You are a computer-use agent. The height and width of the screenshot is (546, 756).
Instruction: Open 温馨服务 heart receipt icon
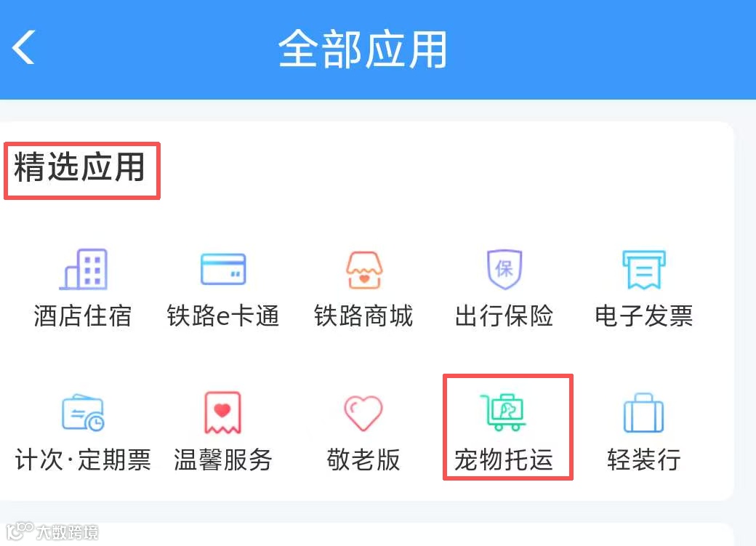tap(222, 412)
